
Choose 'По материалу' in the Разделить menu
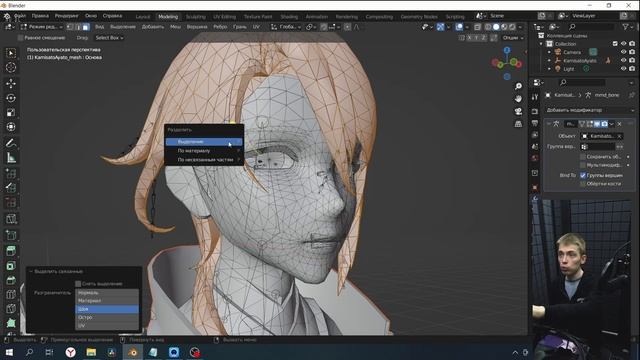click(x=204, y=151)
